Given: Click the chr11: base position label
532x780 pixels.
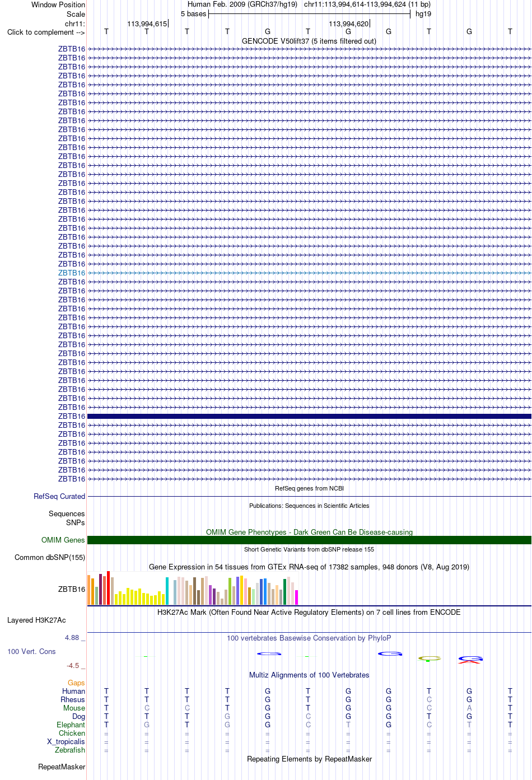Looking at the screenshot, I should [x=75, y=24].
